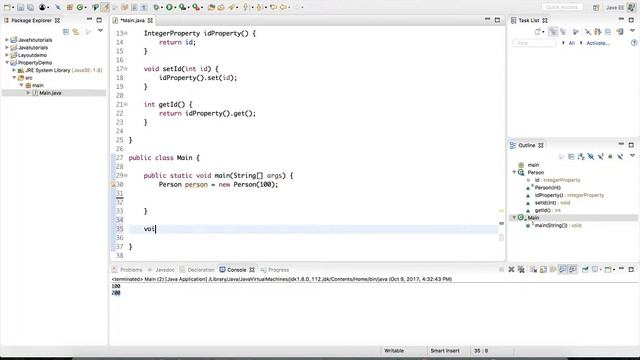
Task: Click the New file wizard icon
Action: click(x=7, y=7)
